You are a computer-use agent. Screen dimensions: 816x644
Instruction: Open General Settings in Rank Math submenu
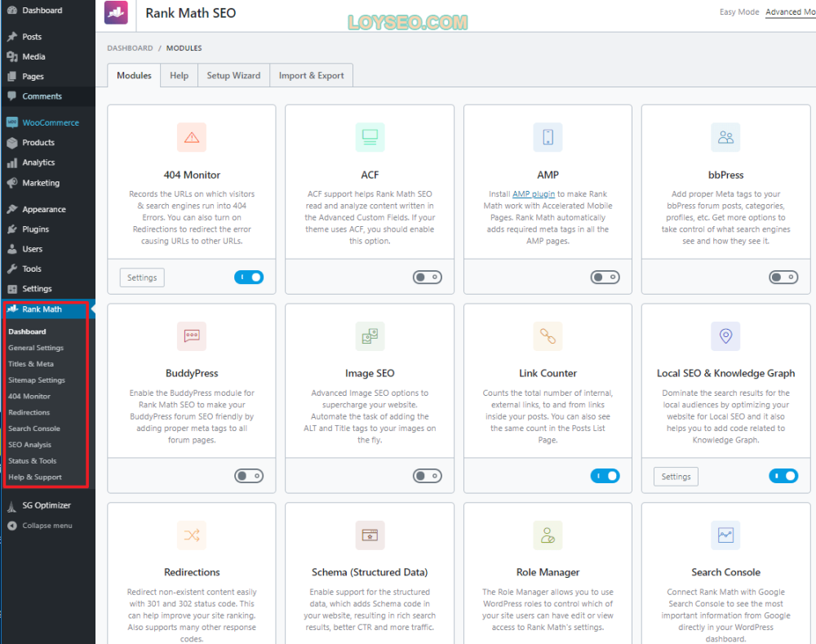click(x=36, y=348)
